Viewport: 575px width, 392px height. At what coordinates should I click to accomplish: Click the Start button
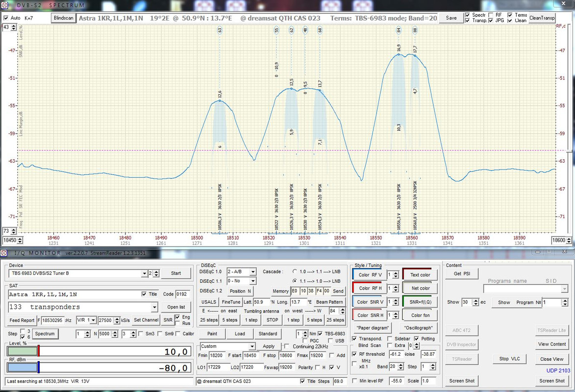[x=176, y=273]
